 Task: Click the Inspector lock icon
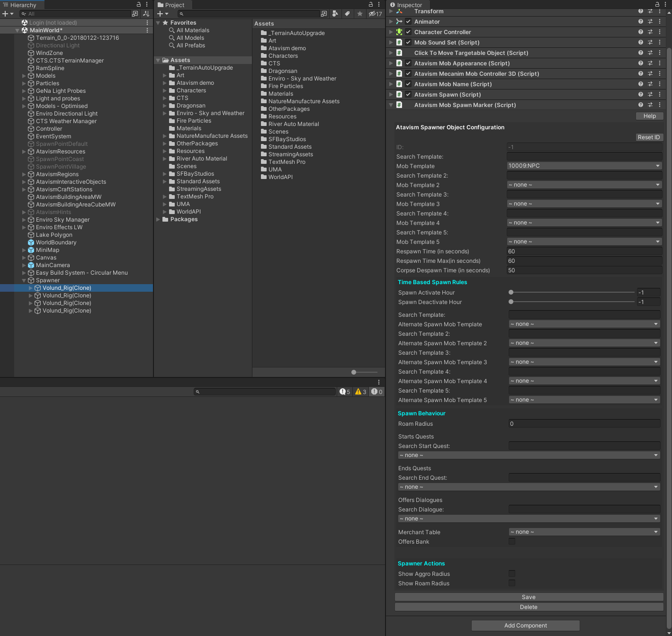(x=657, y=5)
